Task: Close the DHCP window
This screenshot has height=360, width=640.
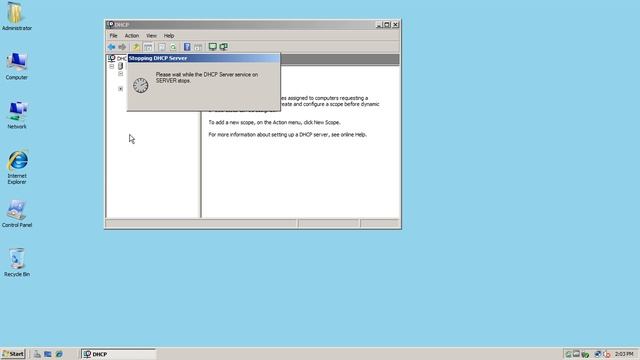Action: tap(396, 25)
